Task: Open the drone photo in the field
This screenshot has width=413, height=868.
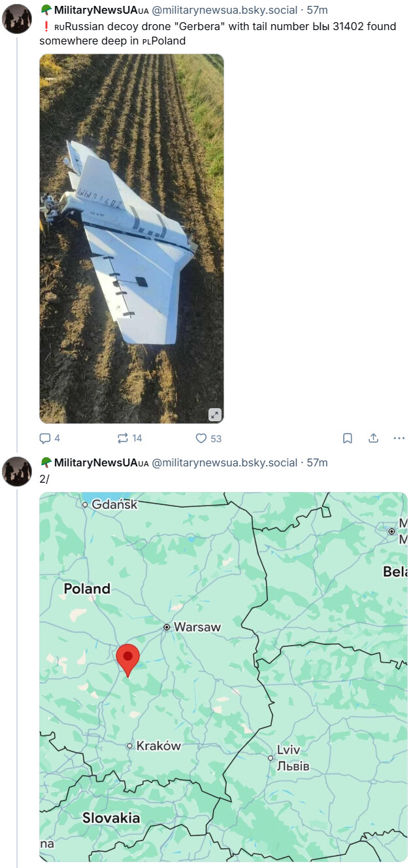Action: (x=131, y=238)
